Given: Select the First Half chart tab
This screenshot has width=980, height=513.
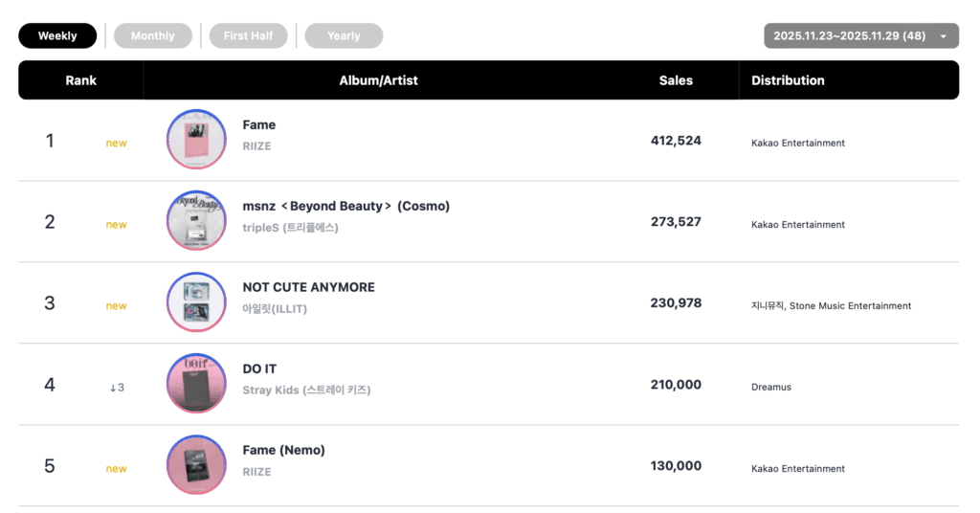Looking at the screenshot, I should (x=248, y=36).
